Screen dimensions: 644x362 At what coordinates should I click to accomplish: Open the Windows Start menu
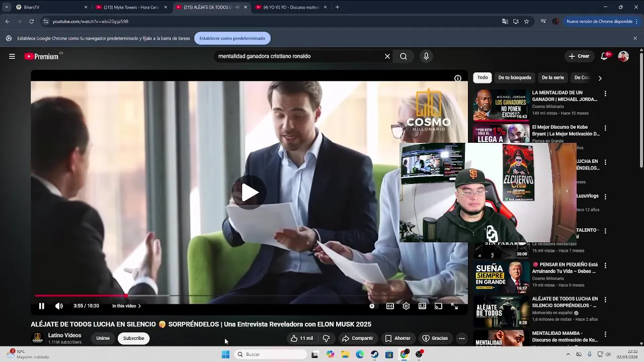click(225, 354)
